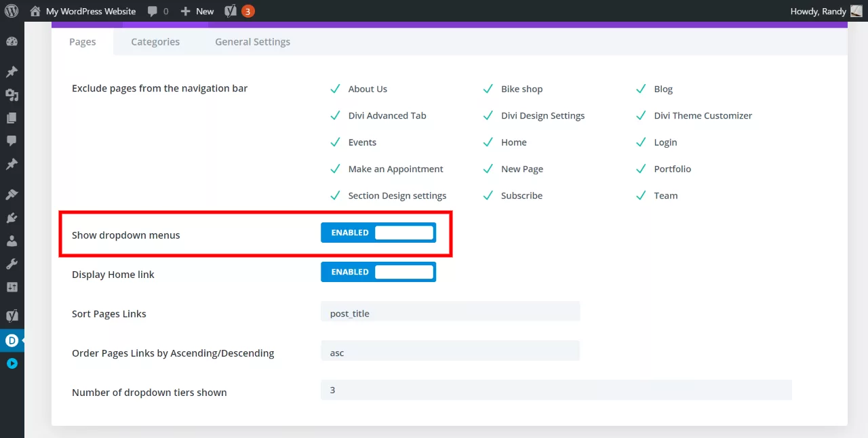Open the Pages sidebar icon

[x=12, y=118]
